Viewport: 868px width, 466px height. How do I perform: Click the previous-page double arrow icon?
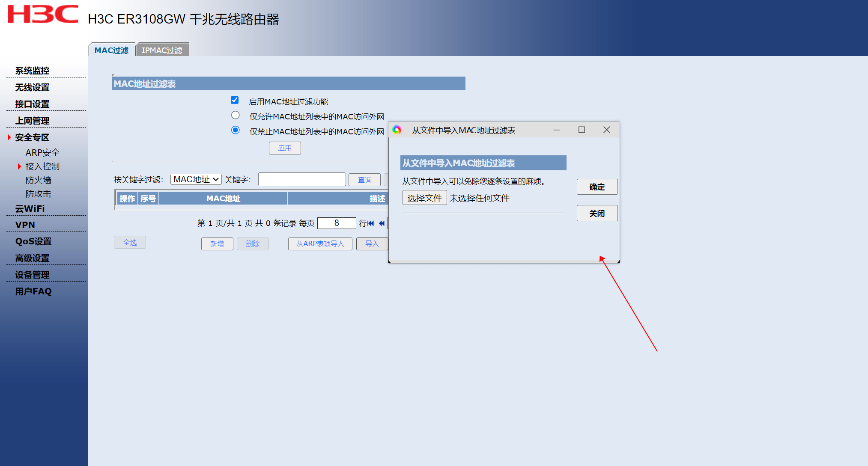382,223
